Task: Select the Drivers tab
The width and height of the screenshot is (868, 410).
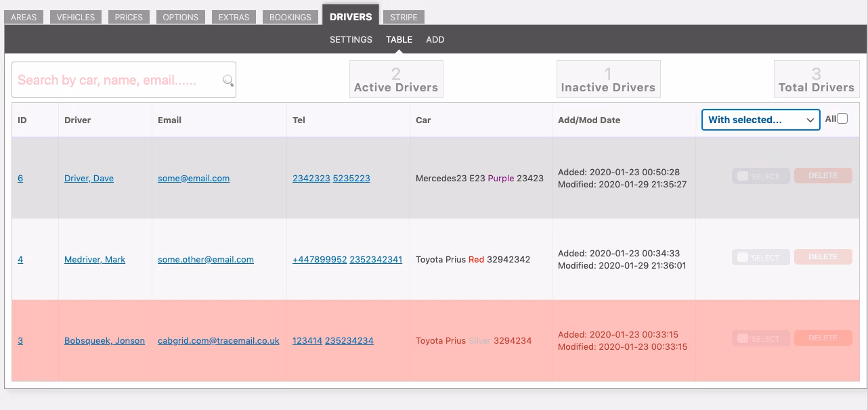Action: pyautogui.click(x=351, y=16)
